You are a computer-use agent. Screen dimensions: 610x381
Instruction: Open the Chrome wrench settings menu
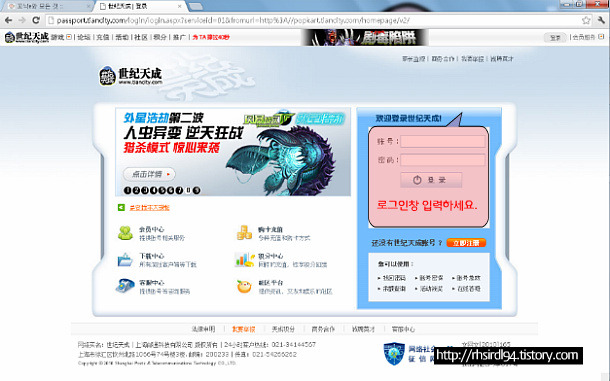pos(601,20)
